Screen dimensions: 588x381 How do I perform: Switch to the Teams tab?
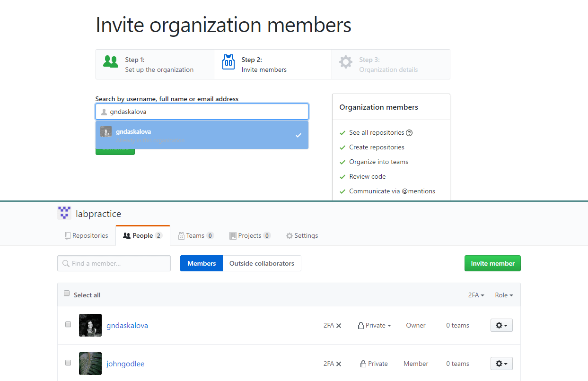[196, 235]
